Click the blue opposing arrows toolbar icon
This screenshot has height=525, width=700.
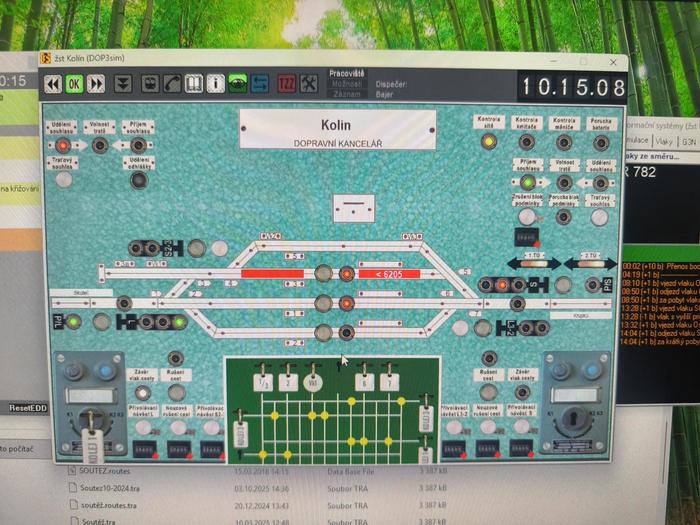[x=260, y=84]
